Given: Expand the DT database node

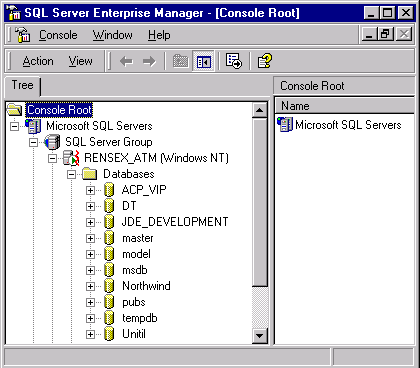Looking at the screenshot, I should coord(90,206).
